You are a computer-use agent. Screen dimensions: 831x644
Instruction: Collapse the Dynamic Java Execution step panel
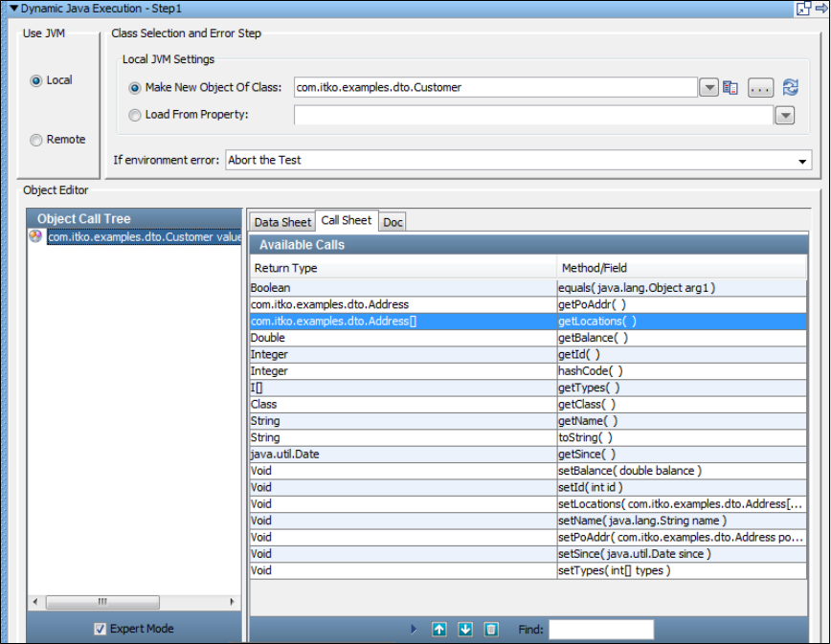[x=13, y=9]
